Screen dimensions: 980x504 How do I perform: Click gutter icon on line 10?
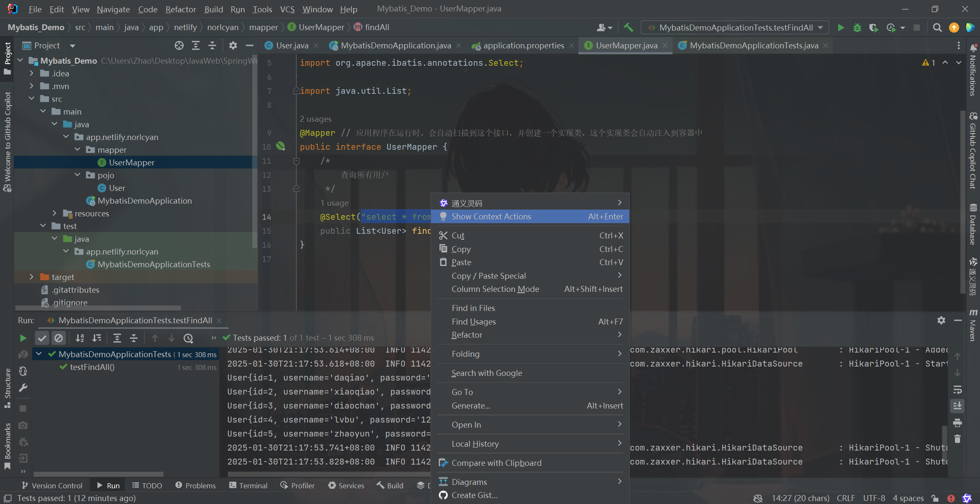280,146
